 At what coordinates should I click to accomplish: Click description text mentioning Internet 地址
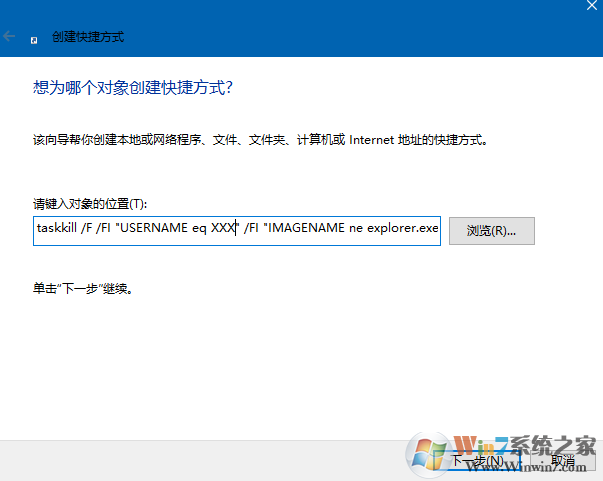click(x=260, y=140)
